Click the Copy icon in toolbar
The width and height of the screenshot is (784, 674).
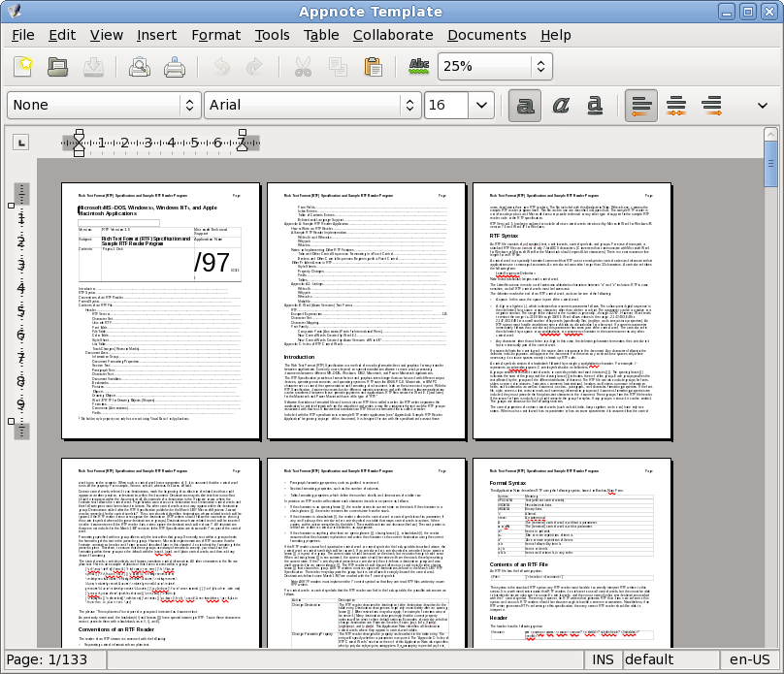pos(338,67)
